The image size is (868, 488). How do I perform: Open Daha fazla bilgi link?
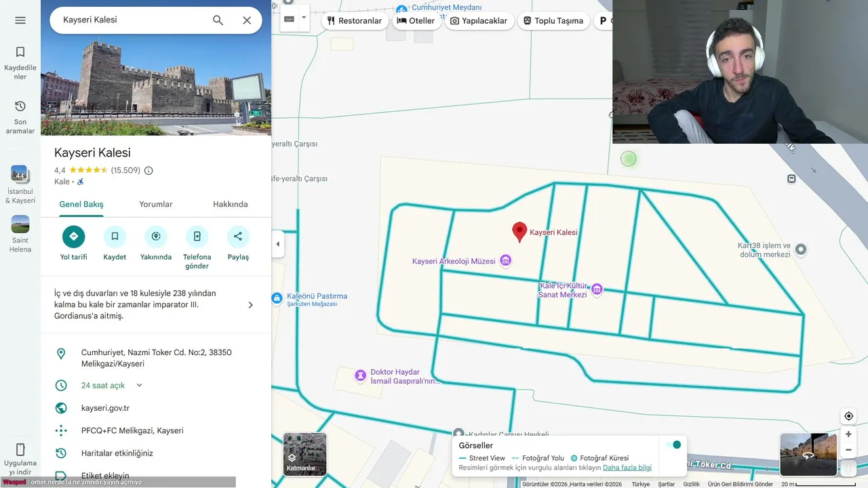pos(627,468)
